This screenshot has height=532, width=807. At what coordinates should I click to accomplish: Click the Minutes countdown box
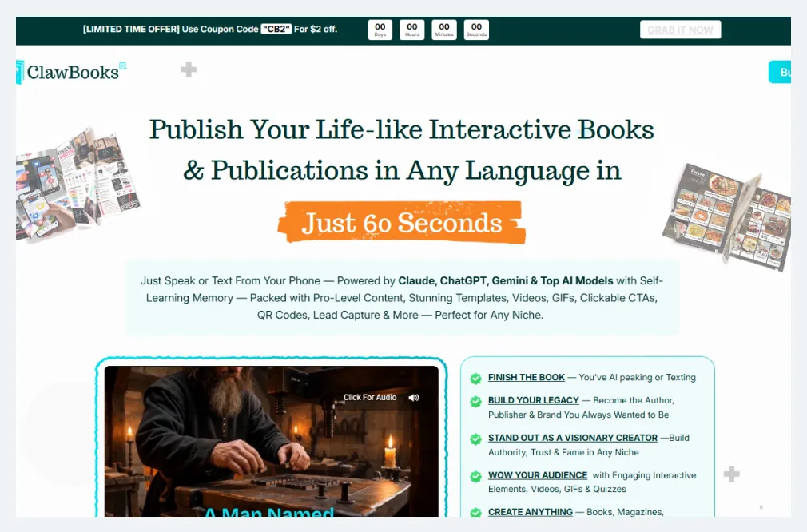tap(443, 30)
